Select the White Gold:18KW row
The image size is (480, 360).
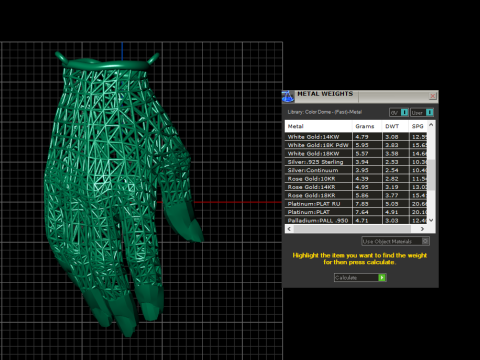click(356, 153)
